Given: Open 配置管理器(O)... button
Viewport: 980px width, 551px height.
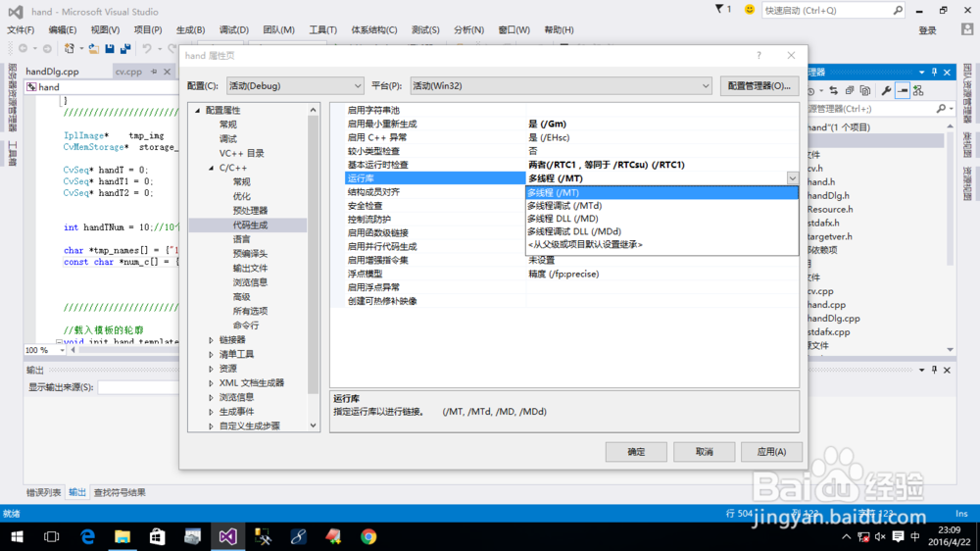Looking at the screenshot, I should pos(759,85).
